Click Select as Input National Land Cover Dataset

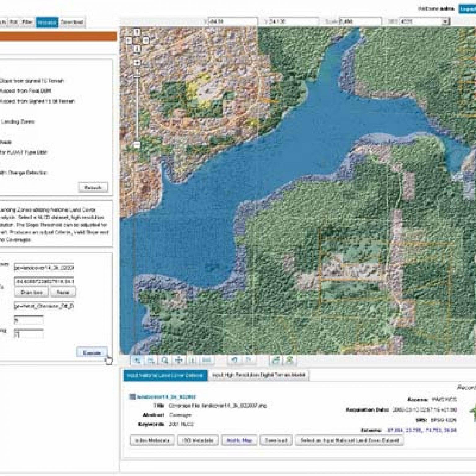(x=350, y=440)
